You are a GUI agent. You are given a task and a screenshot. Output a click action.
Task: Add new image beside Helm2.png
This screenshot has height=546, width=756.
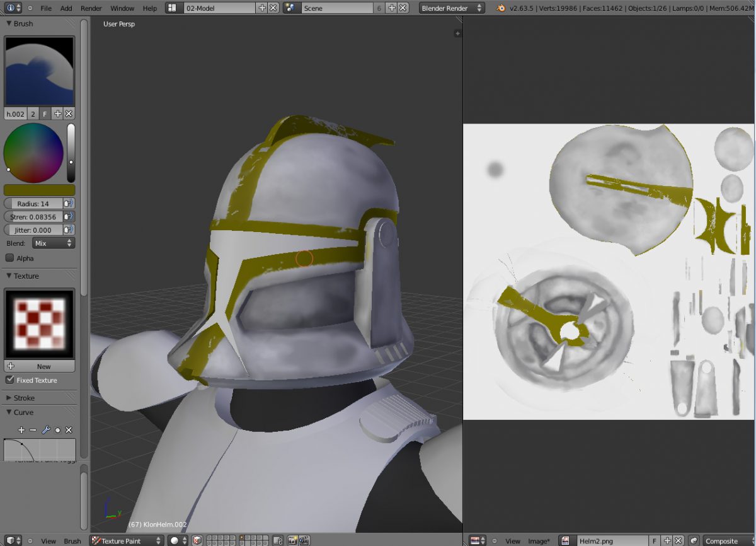click(667, 540)
